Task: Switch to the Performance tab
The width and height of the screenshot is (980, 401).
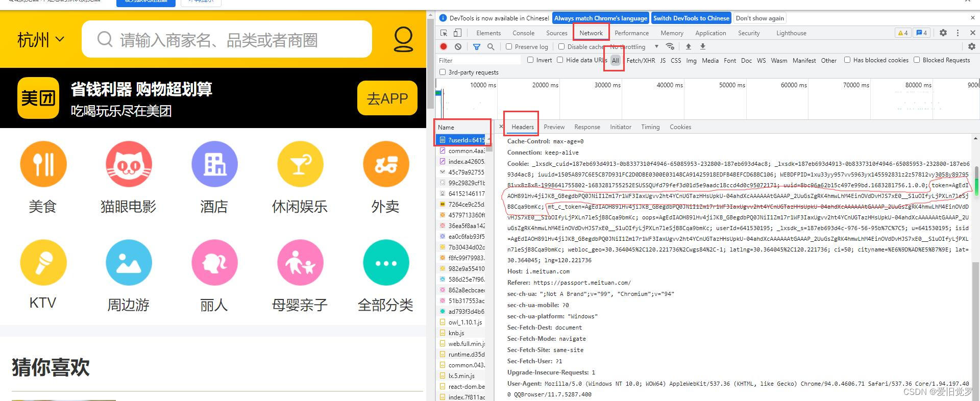Action: 632,33
